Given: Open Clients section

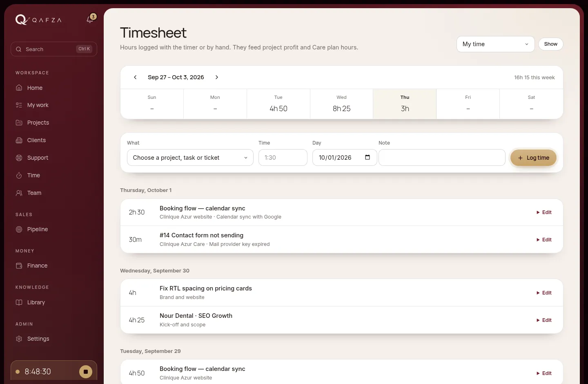Looking at the screenshot, I should [x=54, y=140].
